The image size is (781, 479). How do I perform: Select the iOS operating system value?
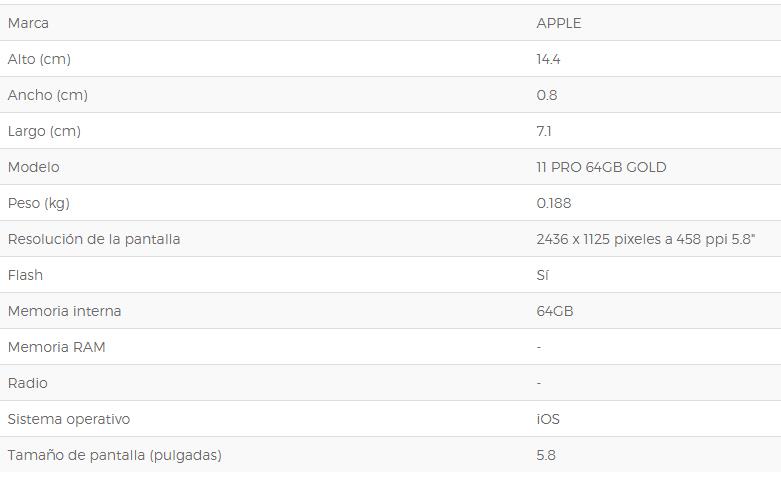pyautogui.click(x=548, y=419)
